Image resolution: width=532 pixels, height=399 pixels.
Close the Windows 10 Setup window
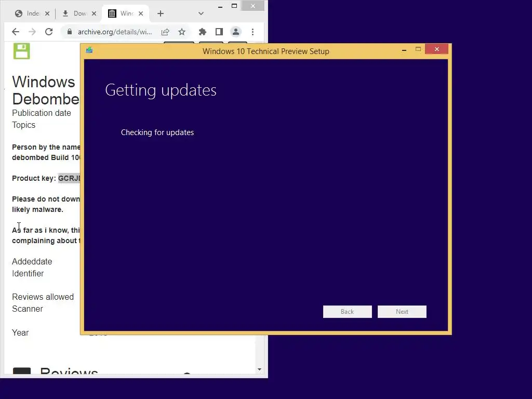(x=436, y=49)
